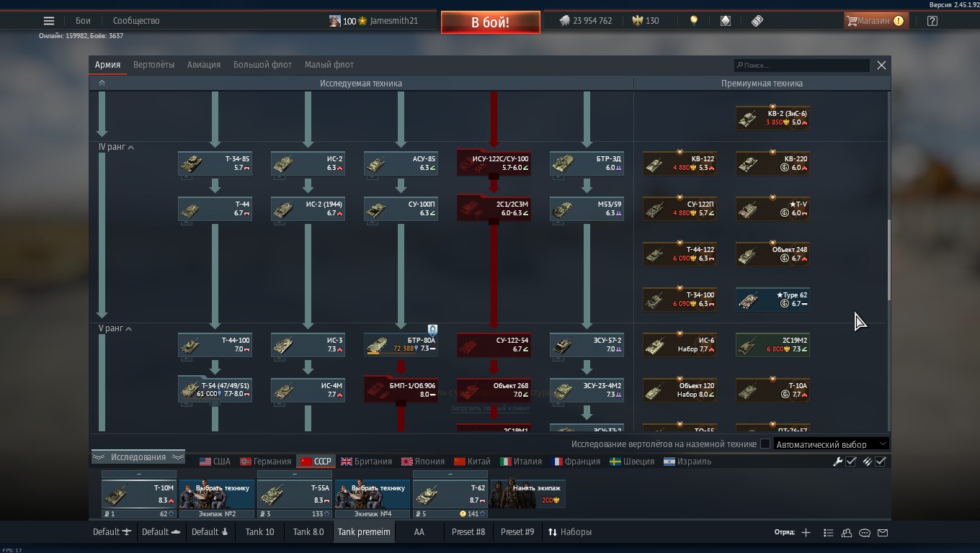Open the squad list icon
Image resolution: width=980 pixels, height=553 pixels.
(829, 533)
